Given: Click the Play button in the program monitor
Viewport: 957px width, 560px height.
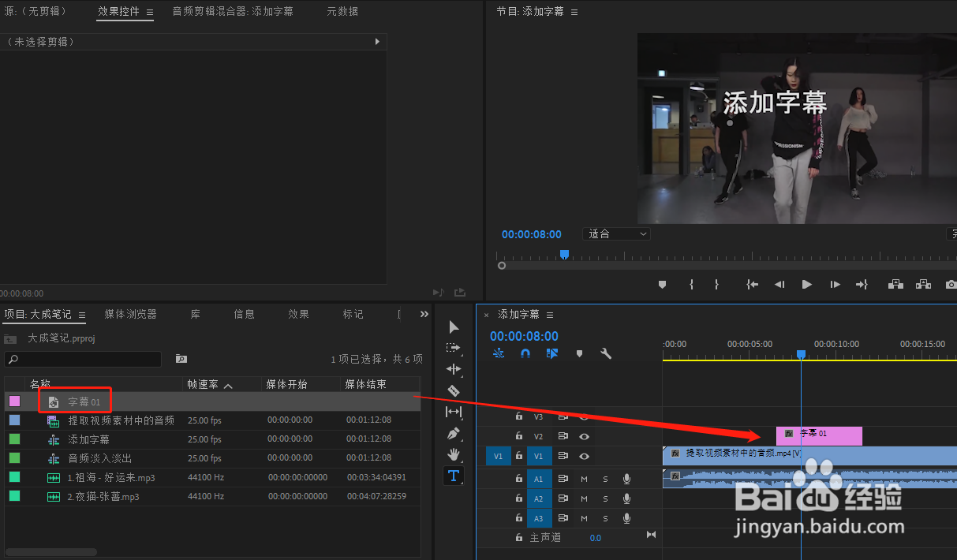Looking at the screenshot, I should [807, 285].
